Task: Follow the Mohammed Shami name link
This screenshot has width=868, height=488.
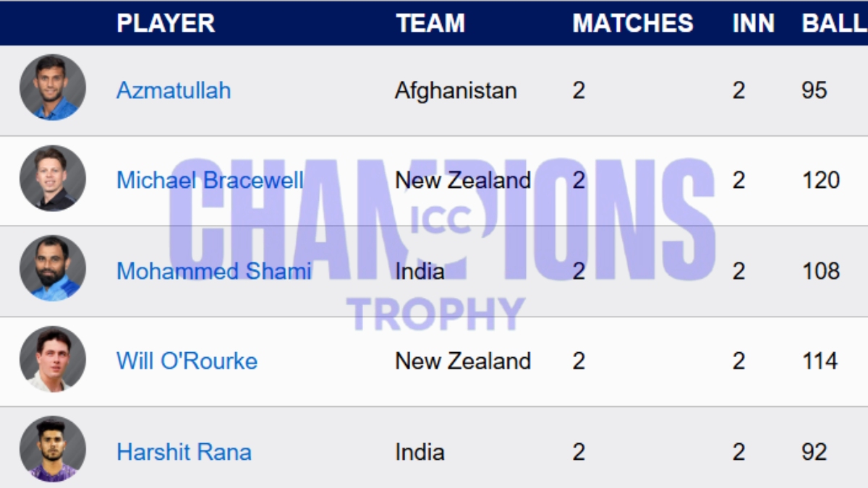Action: (x=214, y=271)
